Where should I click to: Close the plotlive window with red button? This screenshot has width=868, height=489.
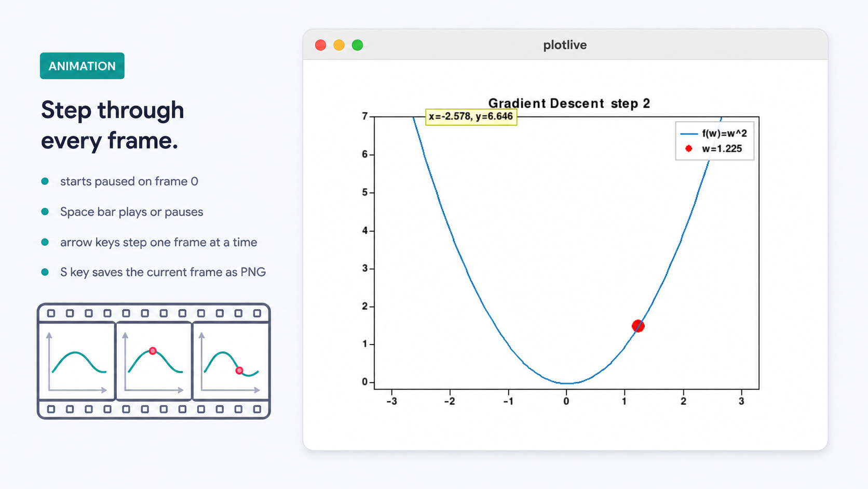click(321, 45)
